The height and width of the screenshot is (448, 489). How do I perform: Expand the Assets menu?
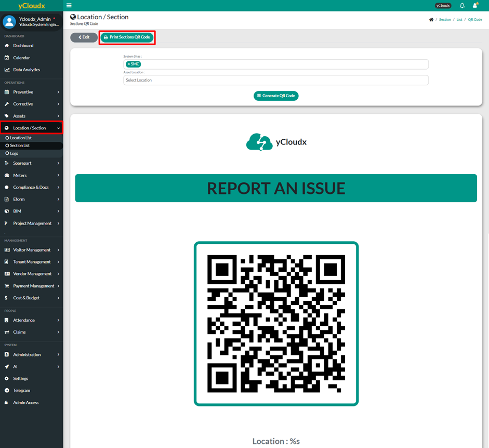(x=32, y=116)
